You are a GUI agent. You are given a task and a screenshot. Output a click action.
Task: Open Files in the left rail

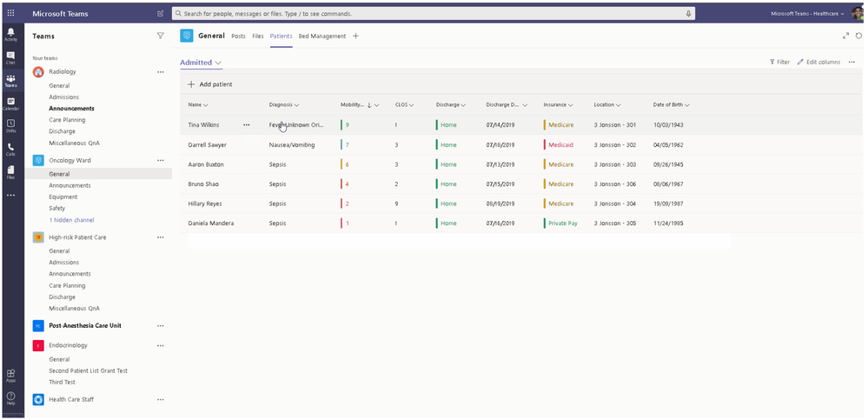(10, 172)
